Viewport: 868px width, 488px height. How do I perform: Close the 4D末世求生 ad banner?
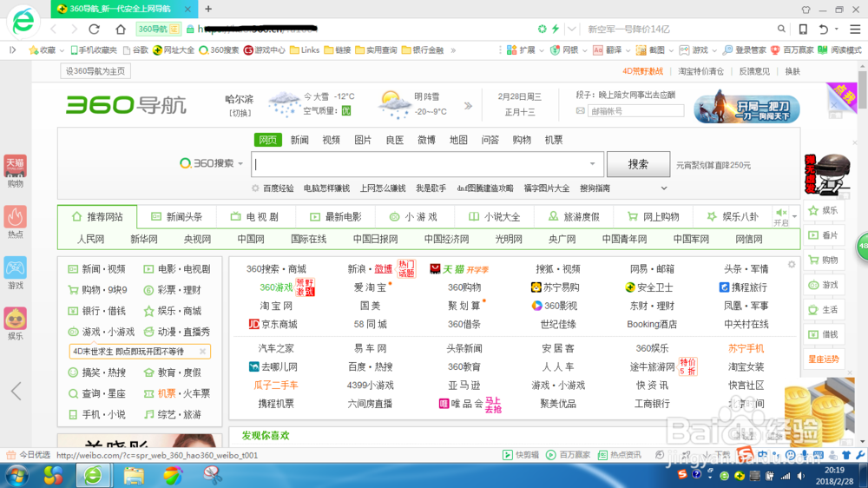202,351
